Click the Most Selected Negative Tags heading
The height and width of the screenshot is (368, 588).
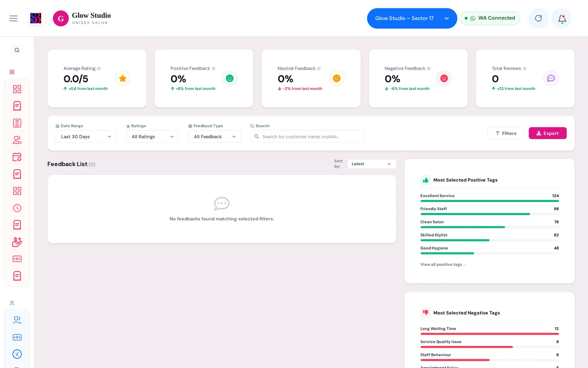tap(467, 313)
